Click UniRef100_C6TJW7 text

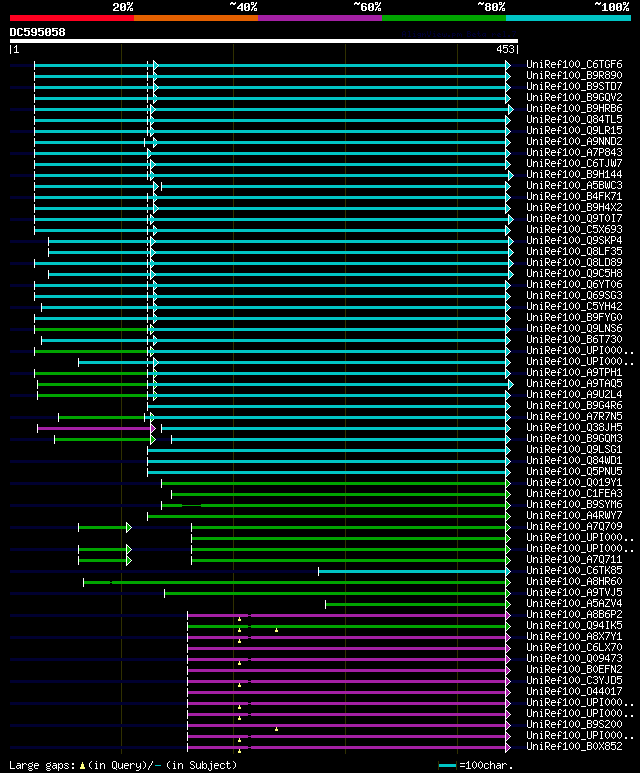click(574, 164)
